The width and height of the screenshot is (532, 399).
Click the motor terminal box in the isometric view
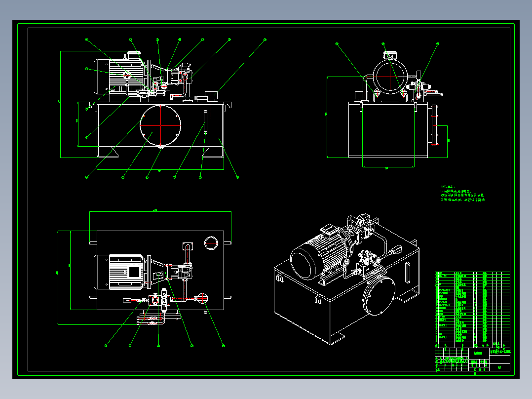tap(330, 229)
